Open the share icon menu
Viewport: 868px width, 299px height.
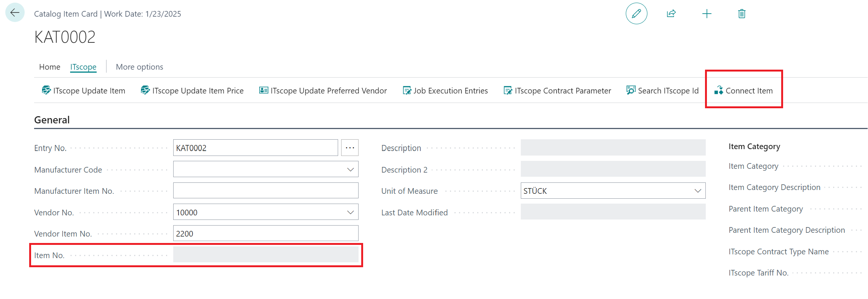click(671, 14)
